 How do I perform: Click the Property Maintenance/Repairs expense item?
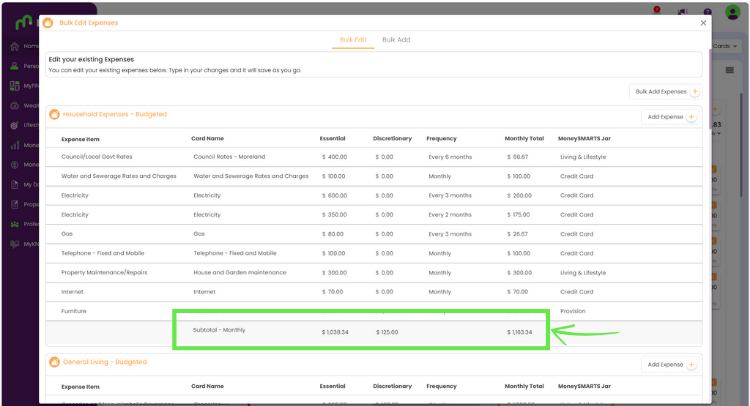104,273
